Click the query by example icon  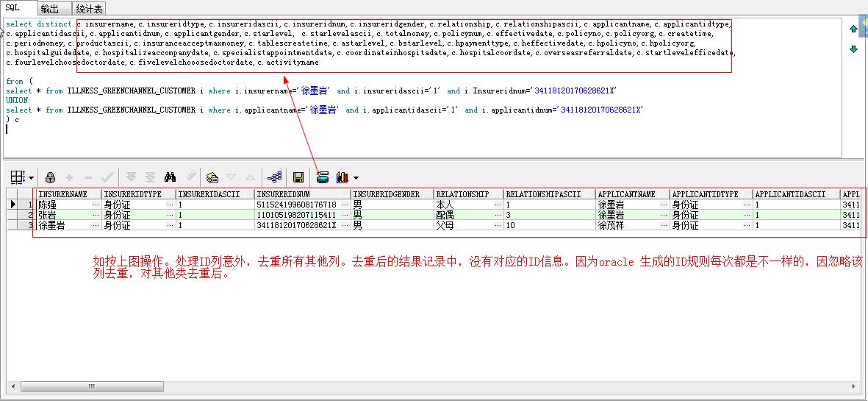tap(212, 177)
